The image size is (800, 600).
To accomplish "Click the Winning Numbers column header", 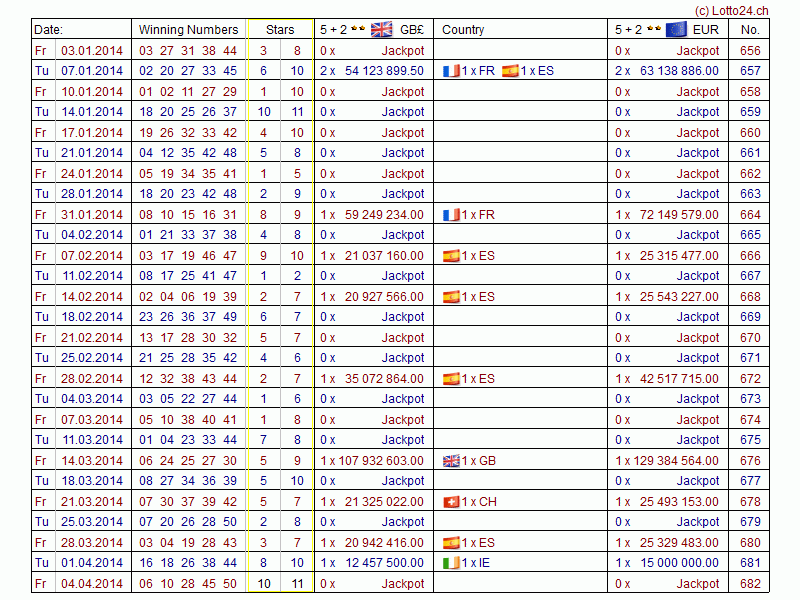I will tap(188, 30).
